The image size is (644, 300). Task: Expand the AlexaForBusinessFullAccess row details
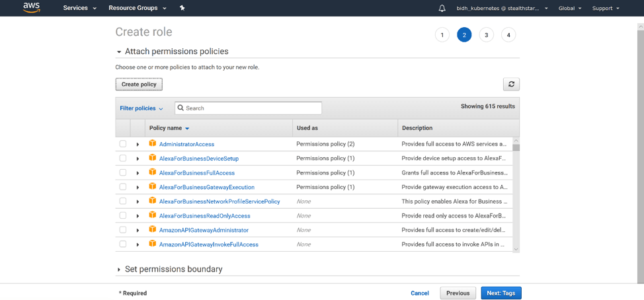click(x=138, y=173)
